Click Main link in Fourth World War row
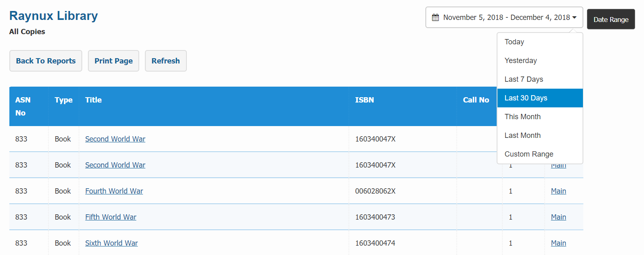Image resolution: width=644 pixels, height=255 pixels. click(x=559, y=191)
